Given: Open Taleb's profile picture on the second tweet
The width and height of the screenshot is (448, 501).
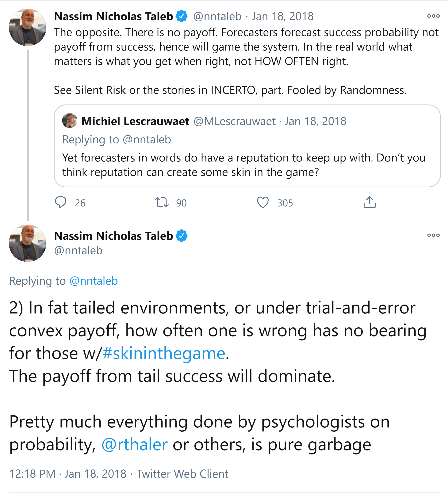Looking at the screenshot, I should (x=28, y=243).
